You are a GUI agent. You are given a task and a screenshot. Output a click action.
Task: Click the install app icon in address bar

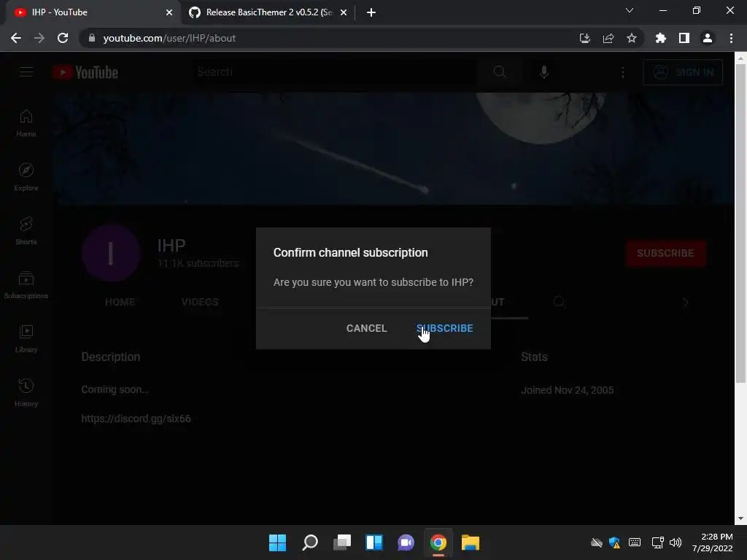tap(584, 38)
